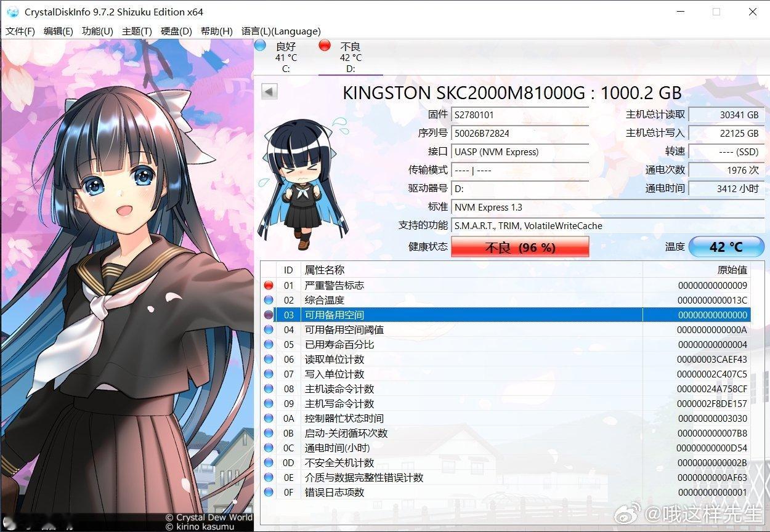This screenshot has height=532, width=770.
Task: Open the 编辑(E) menu
Action: coord(58,31)
